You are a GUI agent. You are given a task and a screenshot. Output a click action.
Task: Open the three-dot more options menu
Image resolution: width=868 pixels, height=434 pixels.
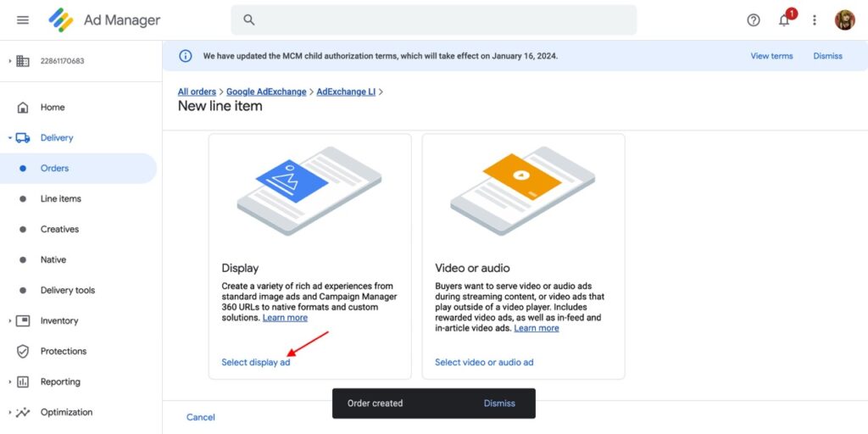(815, 20)
